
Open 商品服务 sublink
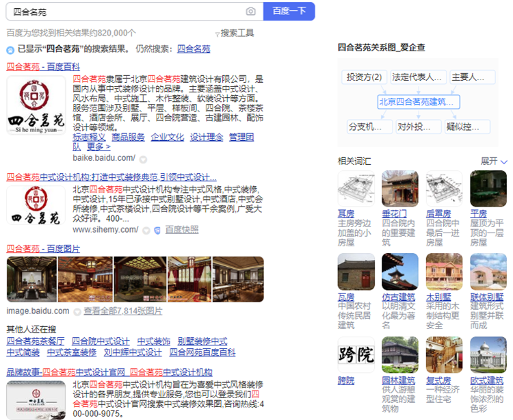(129, 137)
